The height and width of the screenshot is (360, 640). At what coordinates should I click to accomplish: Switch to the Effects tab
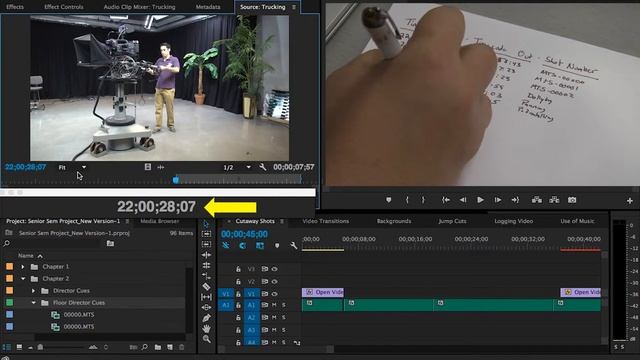point(15,7)
